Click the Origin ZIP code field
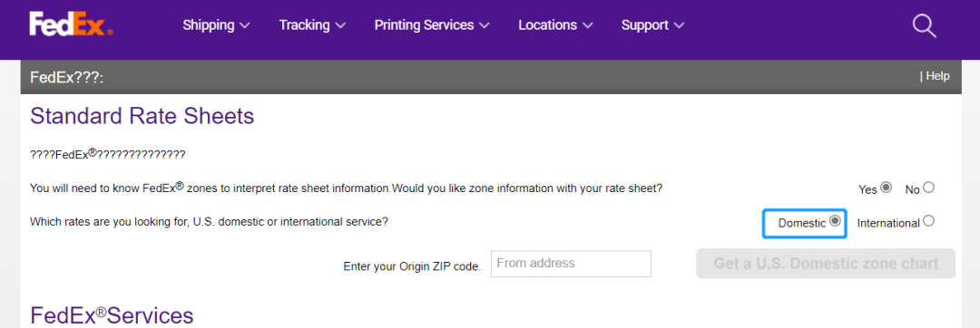The height and width of the screenshot is (328, 980). pos(571,264)
